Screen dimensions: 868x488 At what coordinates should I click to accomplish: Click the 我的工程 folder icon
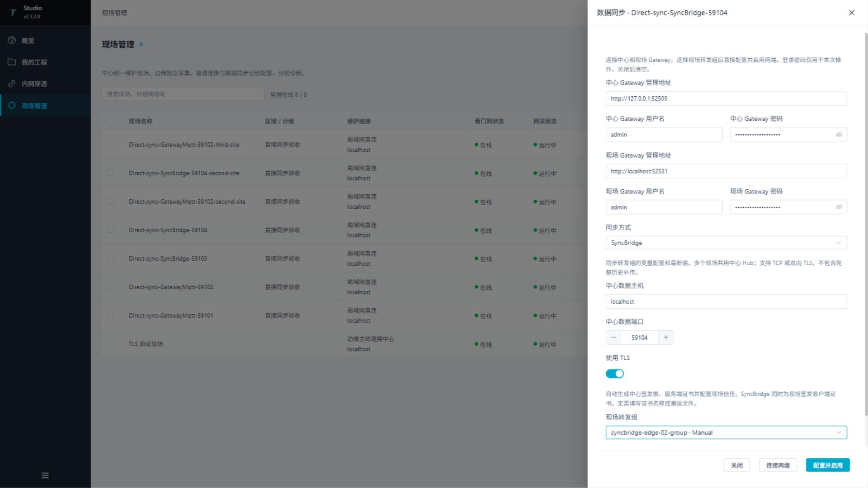pos(12,62)
